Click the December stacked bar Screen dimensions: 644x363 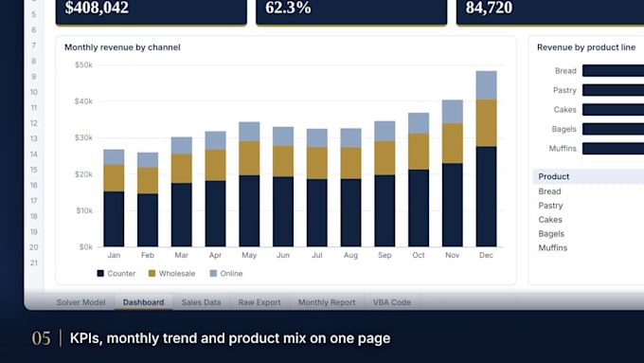tap(486, 158)
